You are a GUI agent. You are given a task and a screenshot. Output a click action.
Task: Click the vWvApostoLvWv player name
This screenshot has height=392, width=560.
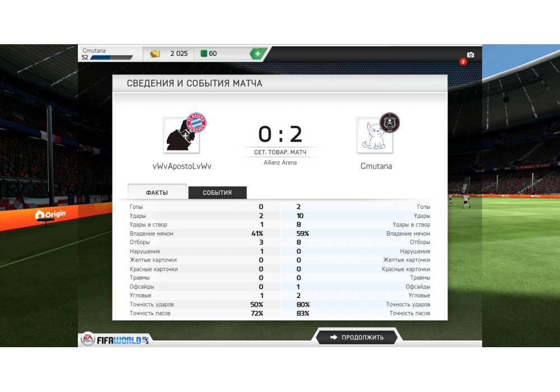(182, 166)
